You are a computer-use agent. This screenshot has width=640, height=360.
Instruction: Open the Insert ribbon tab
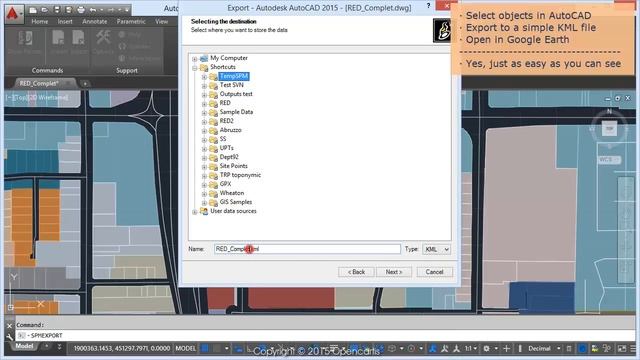(x=65, y=22)
